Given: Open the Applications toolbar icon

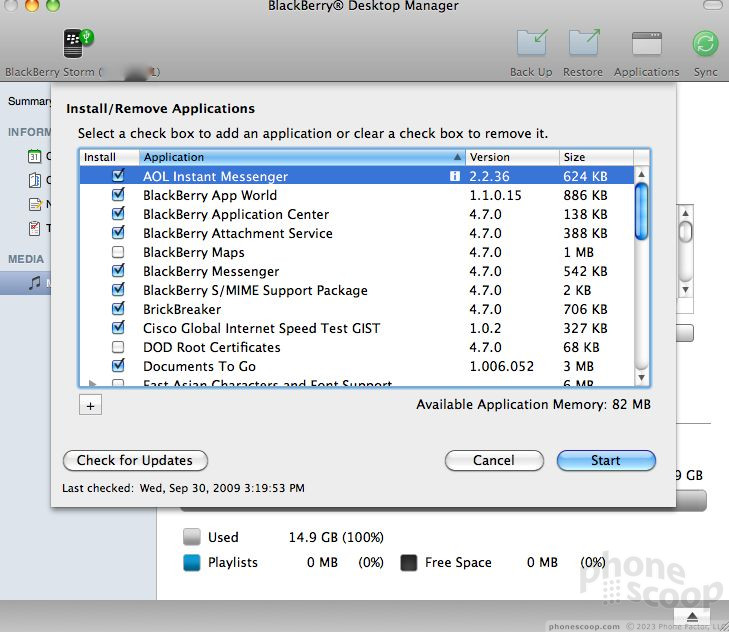Looking at the screenshot, I should 647,43.
